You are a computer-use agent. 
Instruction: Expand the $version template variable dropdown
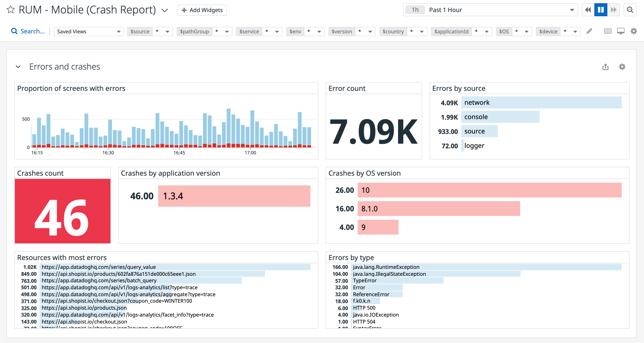pyautogui.click(x=370, y=32)
